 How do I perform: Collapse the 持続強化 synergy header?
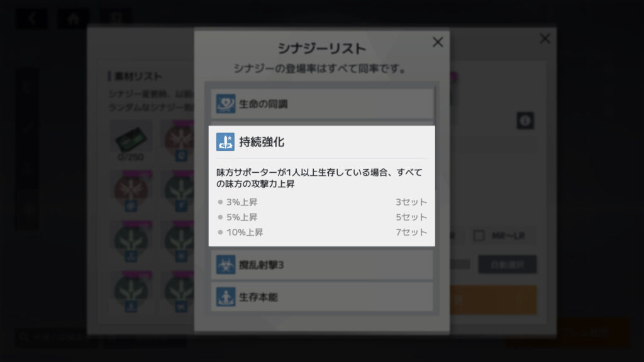point(322,141)
